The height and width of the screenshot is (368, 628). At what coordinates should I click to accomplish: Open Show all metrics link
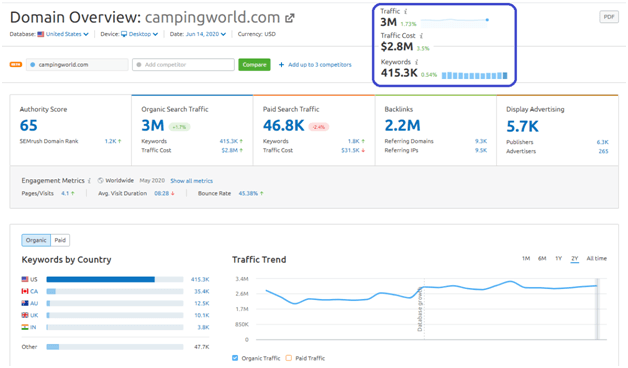tap(191, 181)
